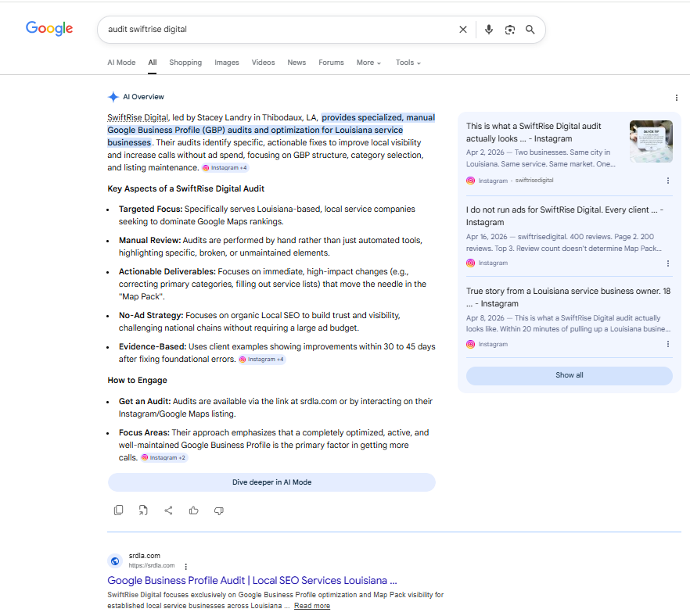Open search by image lens icon
Viewport: 690px width, 616px height.
[x=509, y=30]
